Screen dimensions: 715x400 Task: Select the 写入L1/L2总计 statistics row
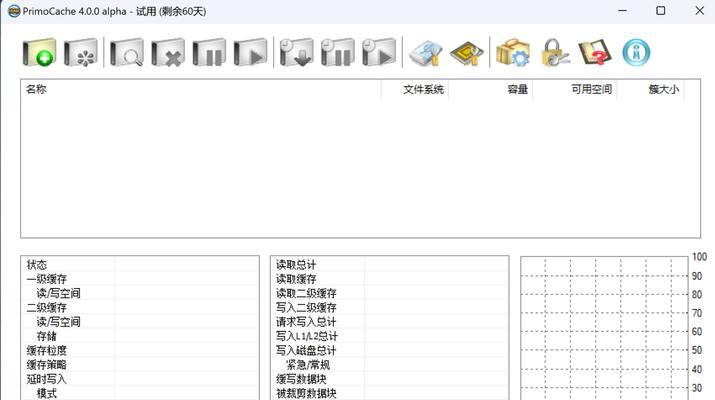[x=390, y=336]
